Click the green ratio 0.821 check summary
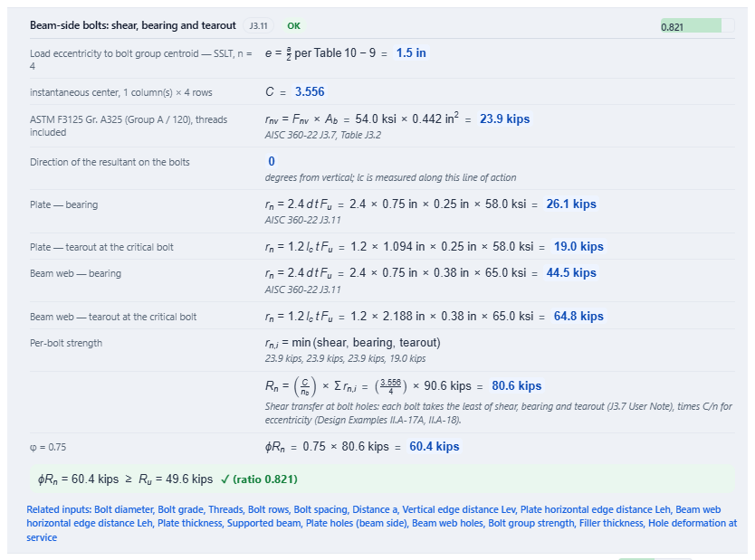 pyautogui.click(x=259, y=479)
